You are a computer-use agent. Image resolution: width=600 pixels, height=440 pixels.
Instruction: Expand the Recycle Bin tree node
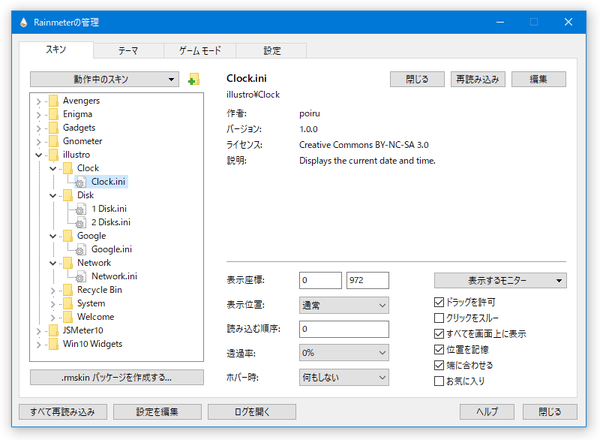pos(53,291)
